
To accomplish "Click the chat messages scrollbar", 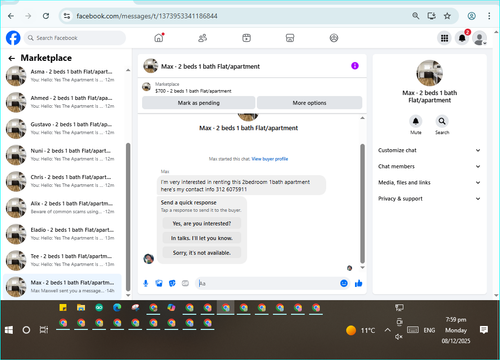I will coord(363,203).
